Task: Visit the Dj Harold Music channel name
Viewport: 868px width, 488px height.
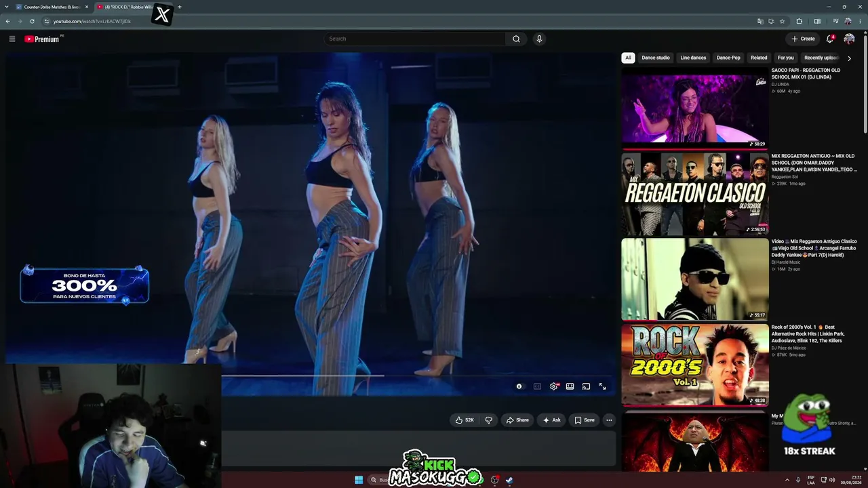Action: (x=786, y=262)
